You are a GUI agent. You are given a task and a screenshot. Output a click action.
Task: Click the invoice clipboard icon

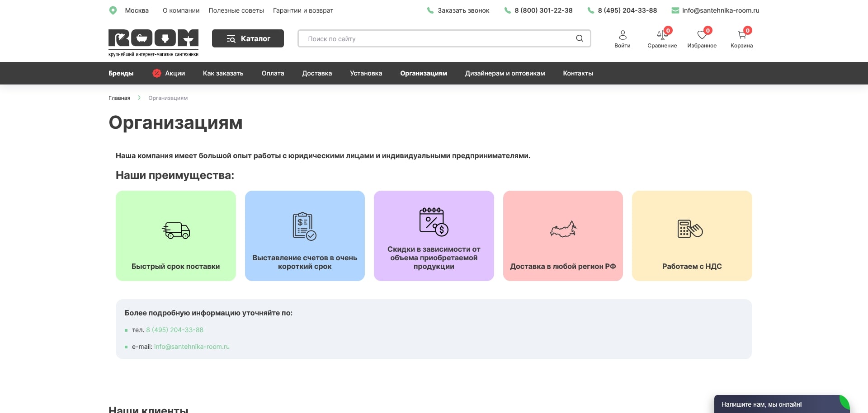(304, 226)
